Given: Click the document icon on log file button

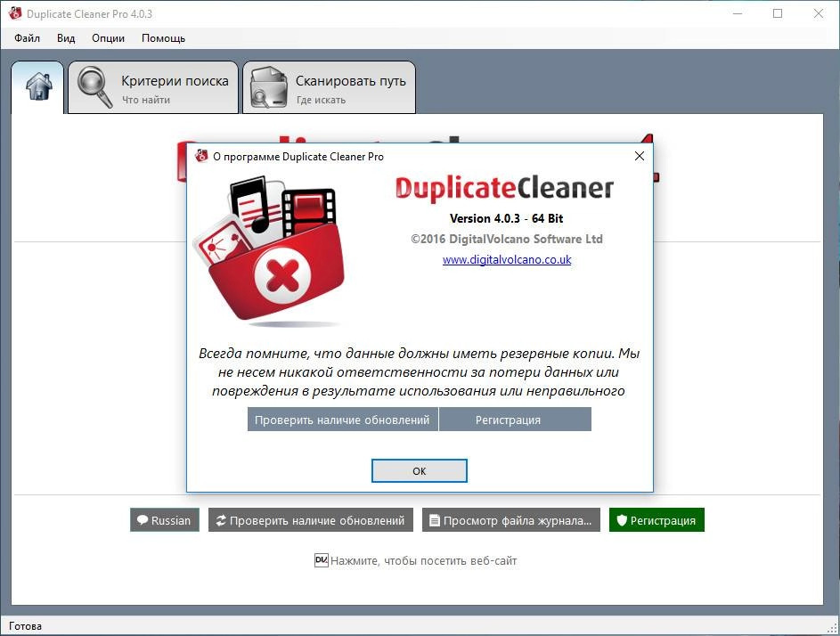Looking at the screenshot, I should pyautogui.click(x=435, y=519).
